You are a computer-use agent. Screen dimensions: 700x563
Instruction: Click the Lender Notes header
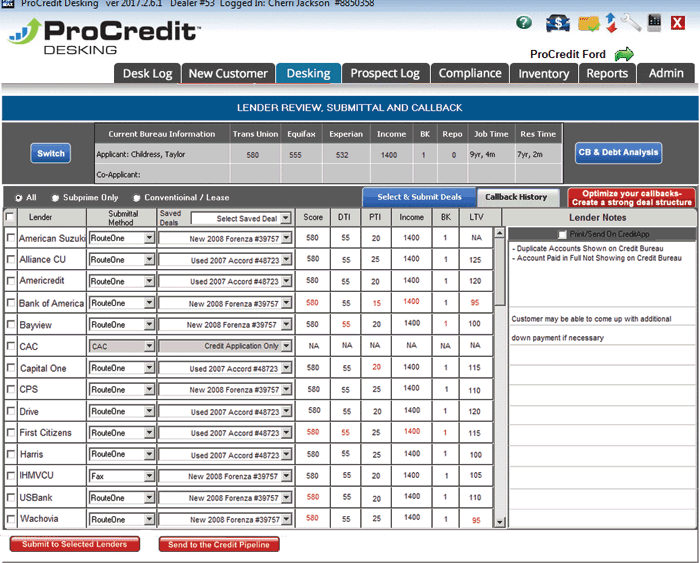point(598,217)
